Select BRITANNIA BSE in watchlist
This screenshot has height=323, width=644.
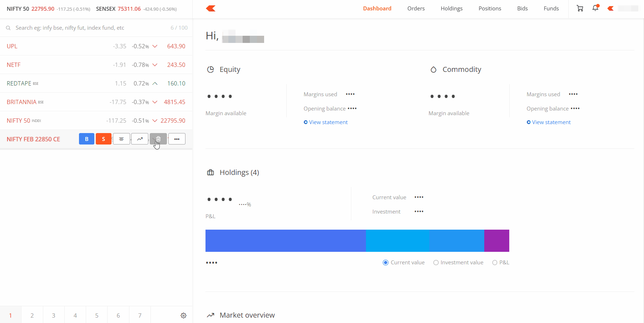point(96,102)
